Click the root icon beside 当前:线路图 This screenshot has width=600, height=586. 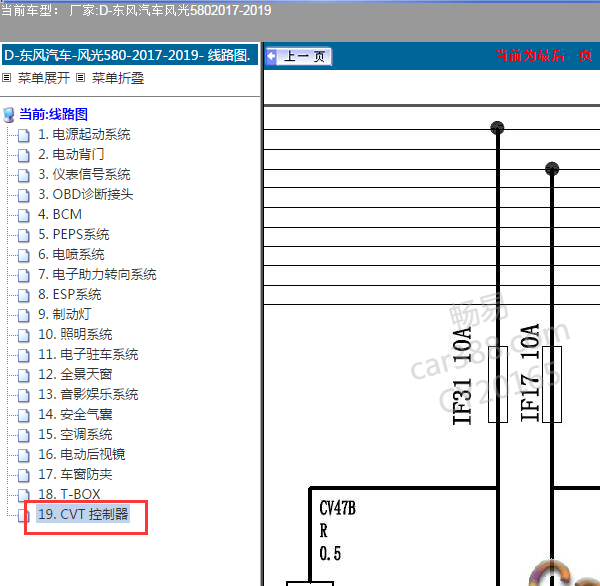click(x=9, y=115)
